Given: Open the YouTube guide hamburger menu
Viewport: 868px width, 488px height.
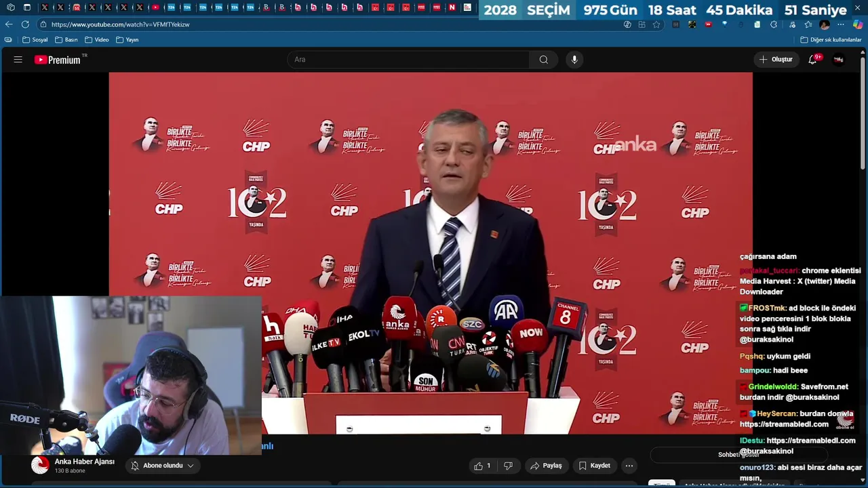Looking at the screenshot, I should coord(18,60).
